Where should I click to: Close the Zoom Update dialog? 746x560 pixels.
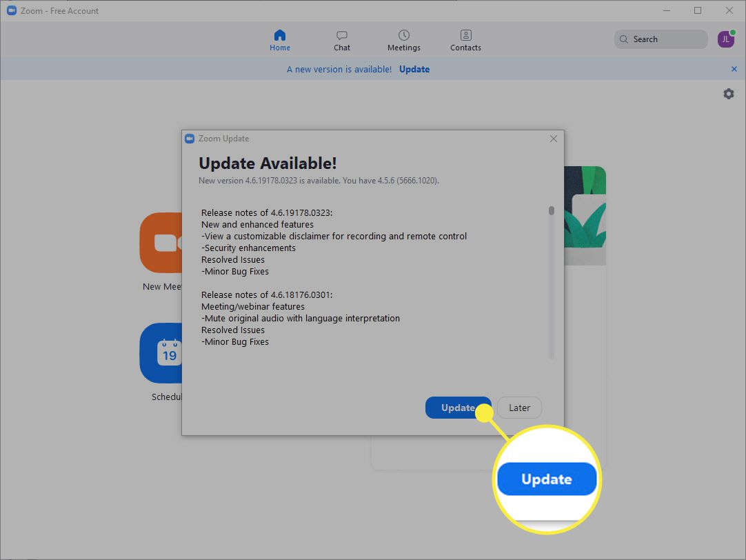pyautogui.click(x=553, y=139)
